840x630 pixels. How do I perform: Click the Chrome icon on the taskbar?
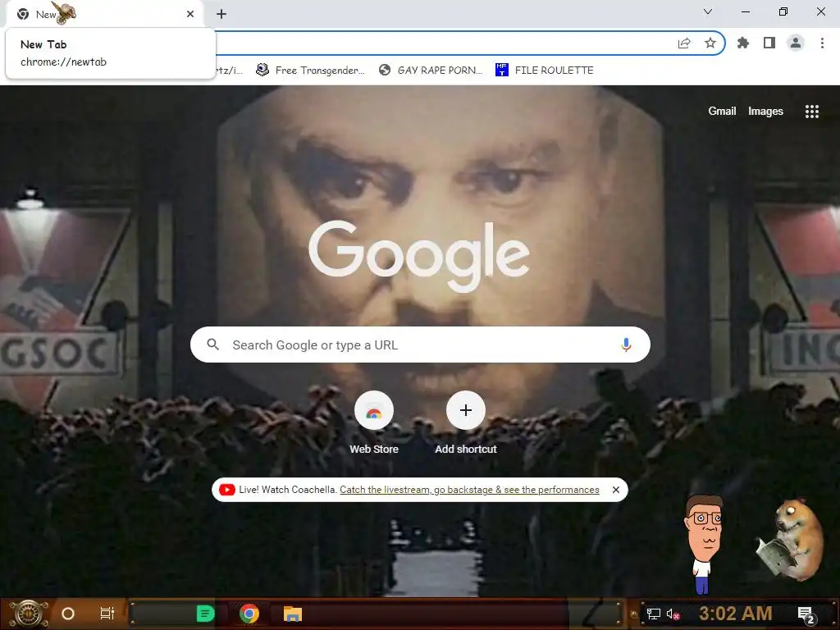click(249, 614)
